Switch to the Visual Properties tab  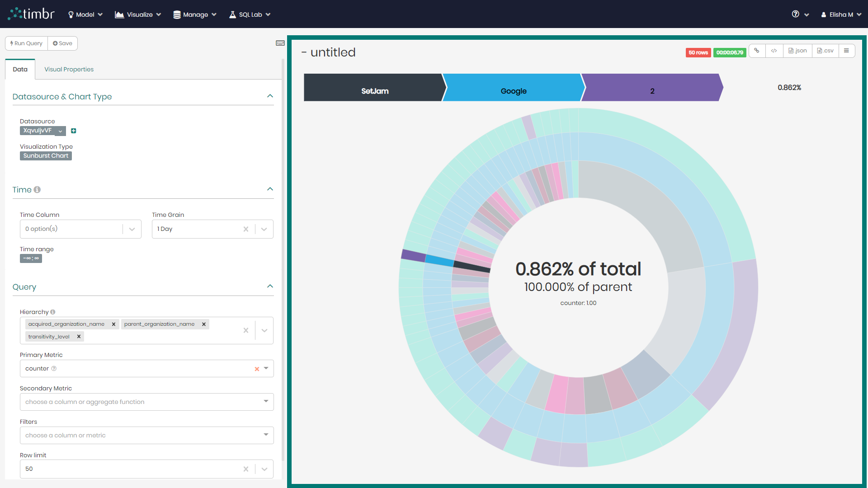(x=69, y=69)
